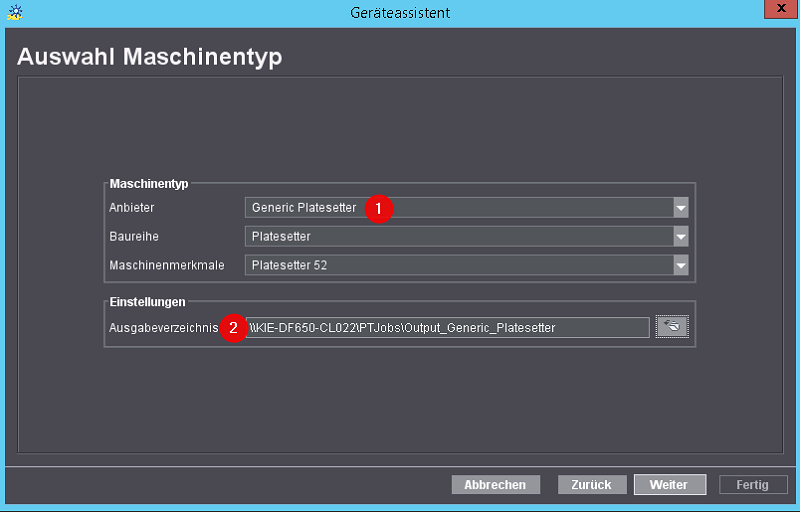This screenshot has height=512, width=800.
Task: Click the browse folder icon for Ausgabeverzeichnis
Action: [x=672, y=327]
